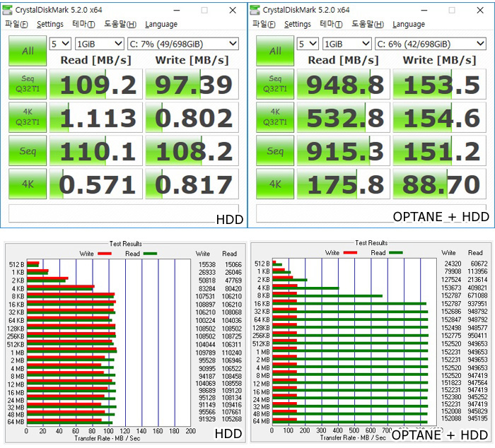This screenshot has height=448, width=495.
Task: Click the 915.3 Seq read result
Action: pos(344,151)
